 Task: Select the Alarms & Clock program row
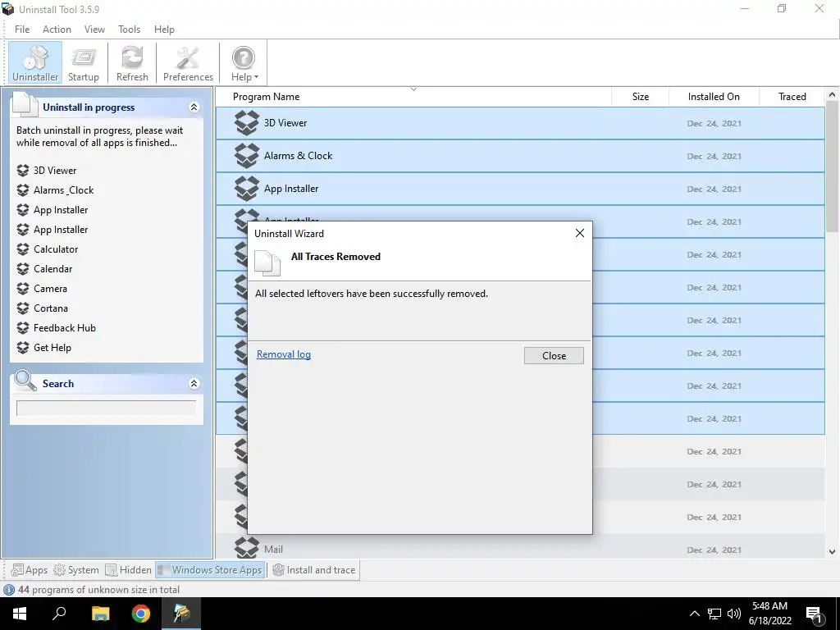[520, 156]
